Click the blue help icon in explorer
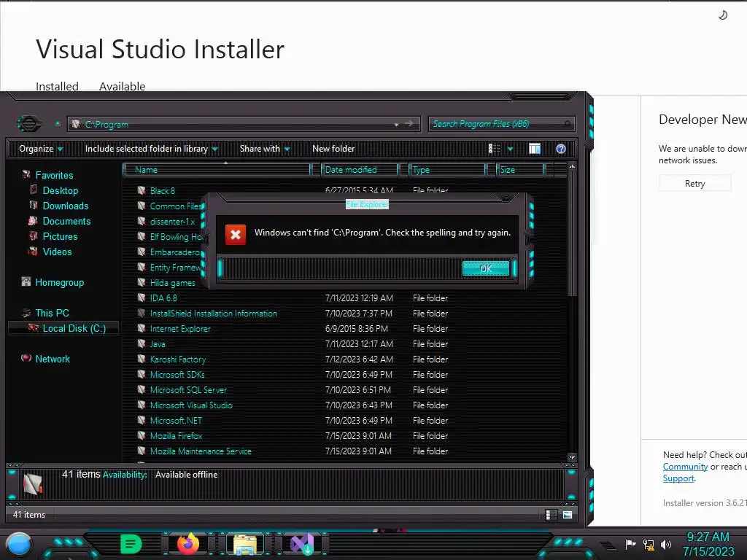 561,149
